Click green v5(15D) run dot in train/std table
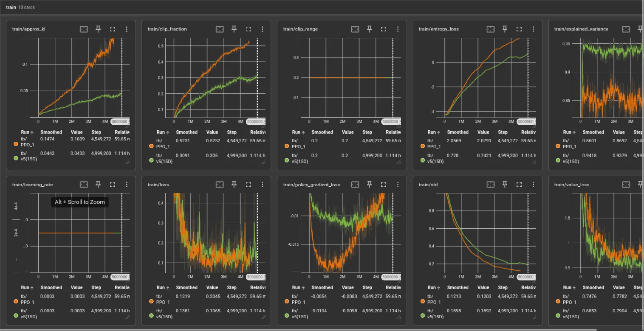The image size is (644, 331). click(x=423, y=316)
